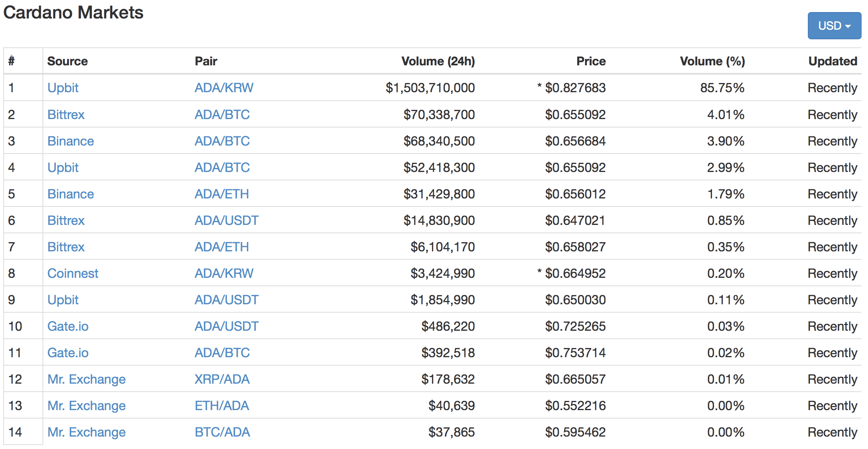
Task: Select the 2.99% volume percentage
Action: [x=726, y=168]
